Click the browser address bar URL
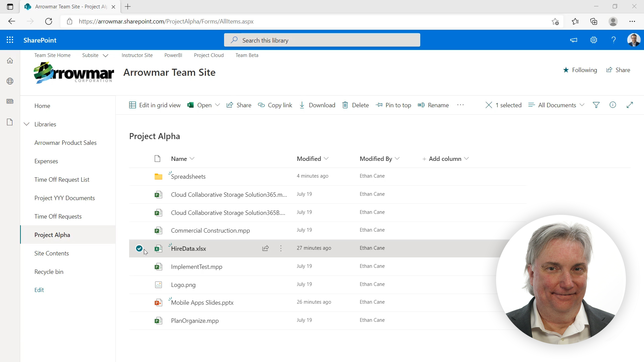This screenshot has width=644, height=362. pos(166,21)
